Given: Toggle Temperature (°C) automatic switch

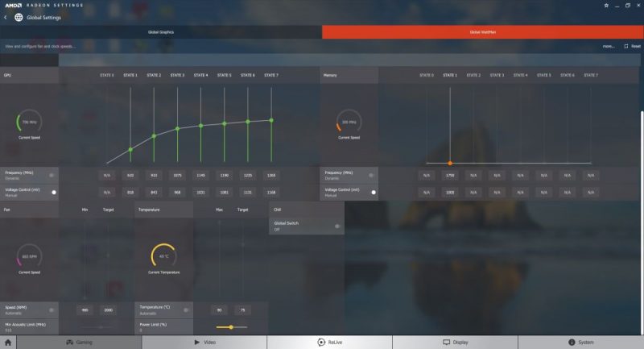Looking at the screenshot, I should coord(186,310).
